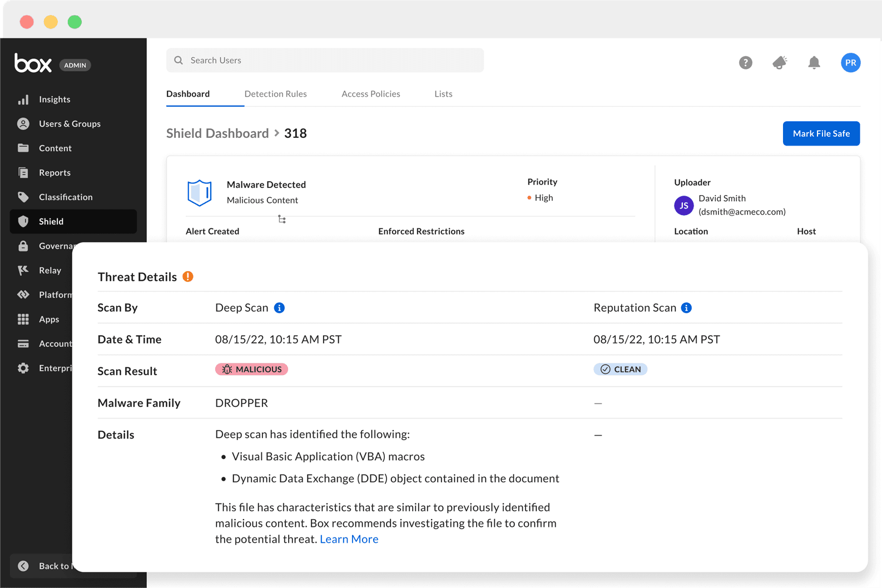Focus the Search Users field
The image size is (882, 588).
pyautogui.click(x=325, y=60)
